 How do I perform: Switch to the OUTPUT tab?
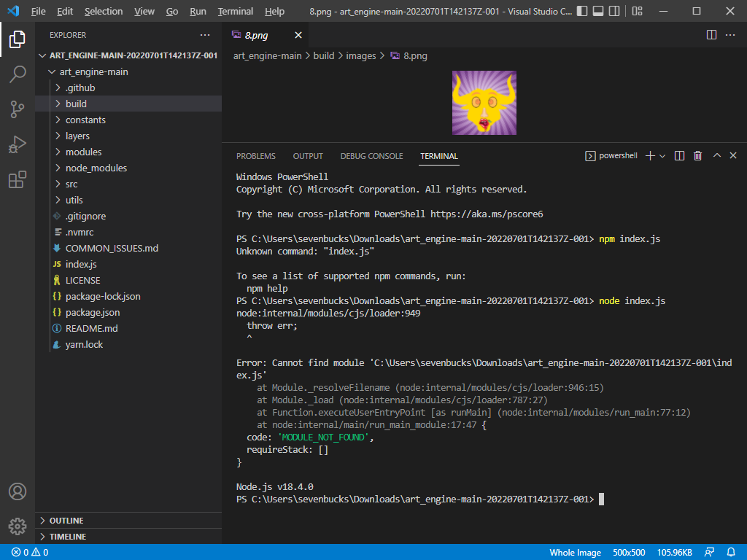(307, 156)
